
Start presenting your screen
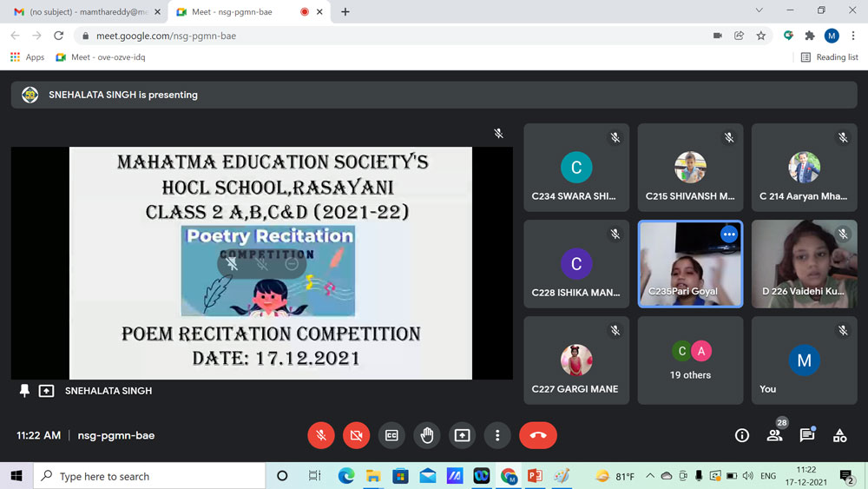(x=462, y=435)
